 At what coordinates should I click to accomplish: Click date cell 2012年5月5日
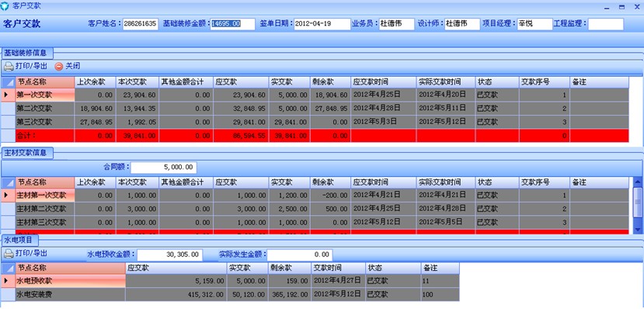pos(446,222)
